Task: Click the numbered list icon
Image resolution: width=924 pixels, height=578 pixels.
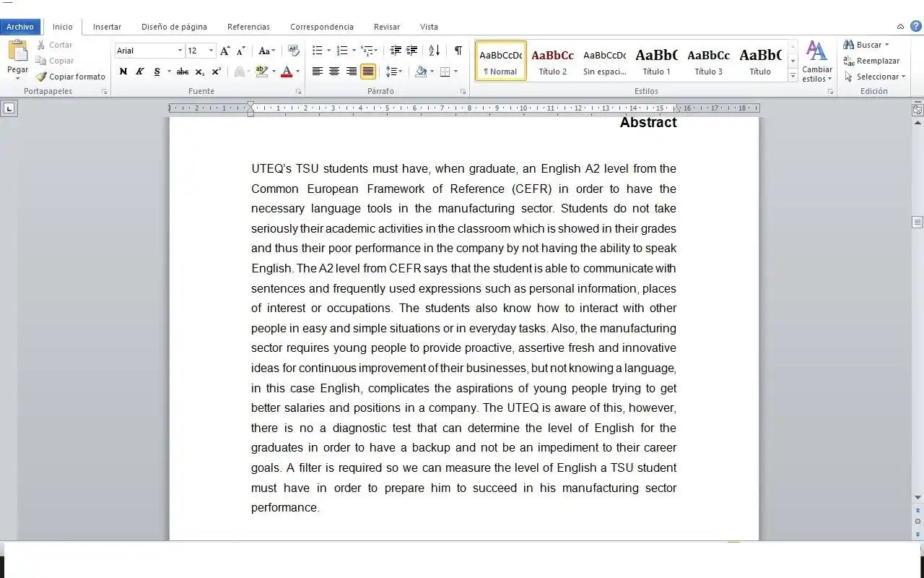Action: click(x=342, y=51)
